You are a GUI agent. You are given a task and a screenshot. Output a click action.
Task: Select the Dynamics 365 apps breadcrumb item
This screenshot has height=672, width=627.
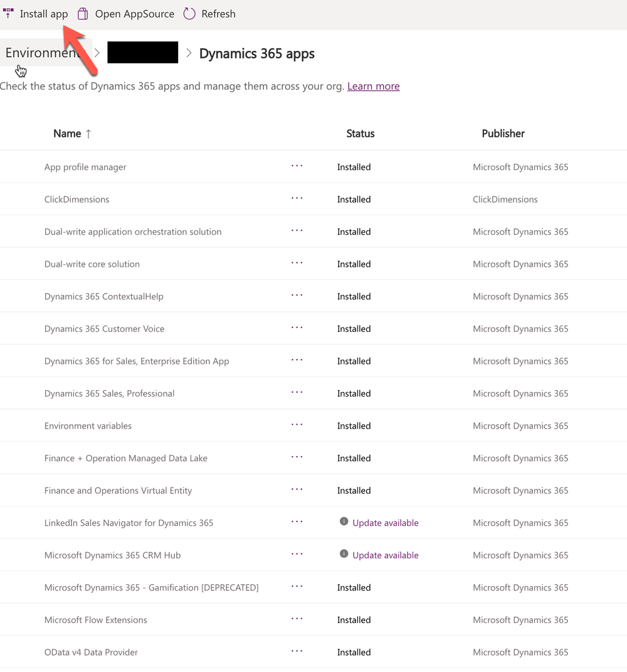pos(256,53)
